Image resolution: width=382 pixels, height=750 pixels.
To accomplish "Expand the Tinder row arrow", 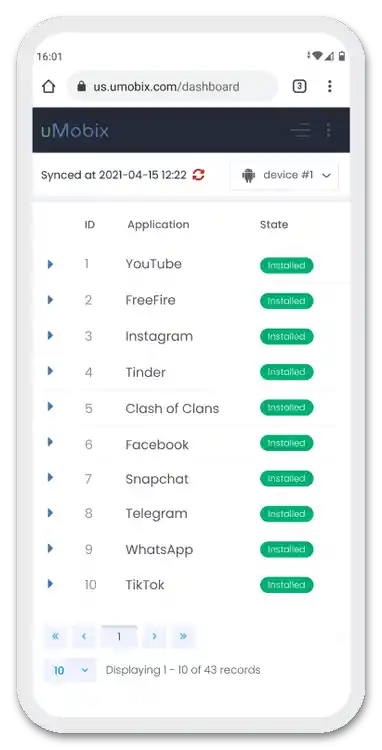I will 50,371.
